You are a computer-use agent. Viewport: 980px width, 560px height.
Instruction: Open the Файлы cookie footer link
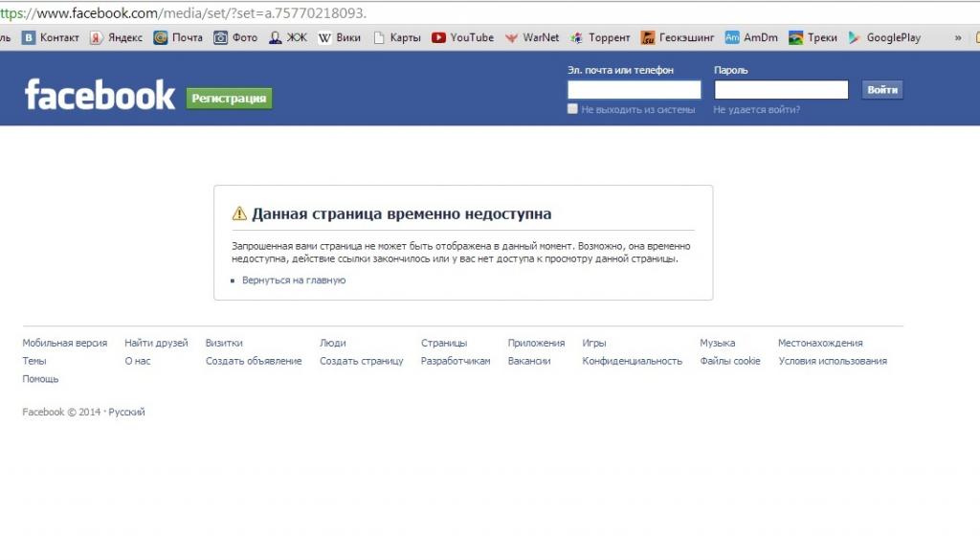[x=730, y=361]
